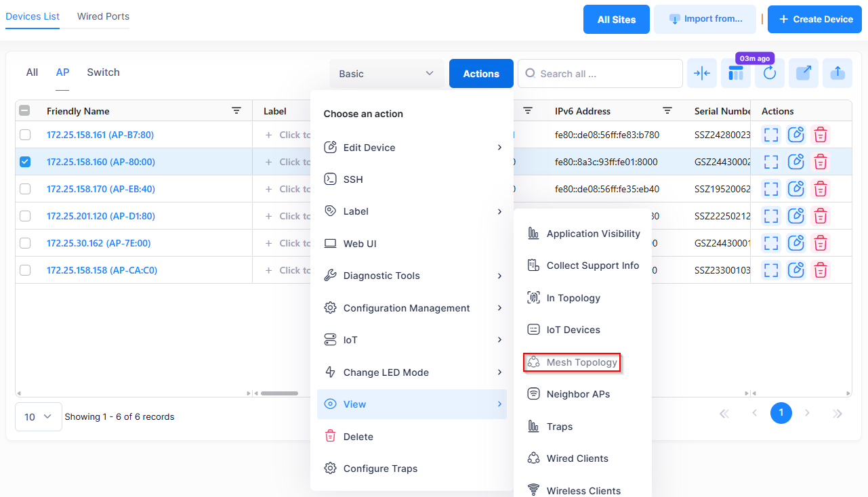Viewport: 868px width, 497px height.
Task: Click the column settings icon
Action: pyautogui.click(x=736, y=73)
